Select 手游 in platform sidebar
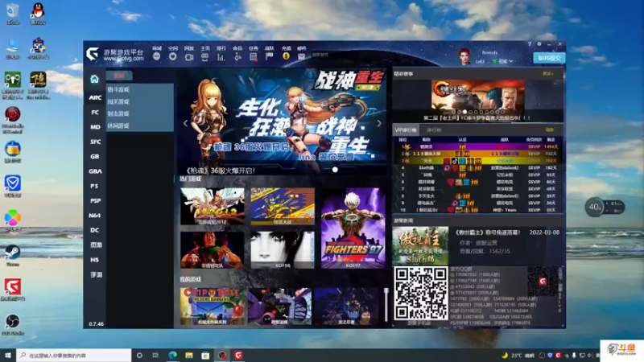644x362 pixels. (x=95, y=274)
